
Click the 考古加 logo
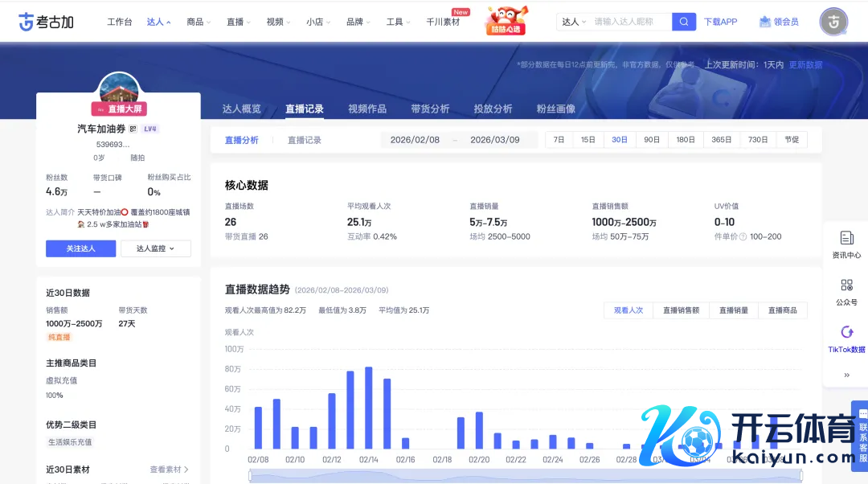click(46, 22)
